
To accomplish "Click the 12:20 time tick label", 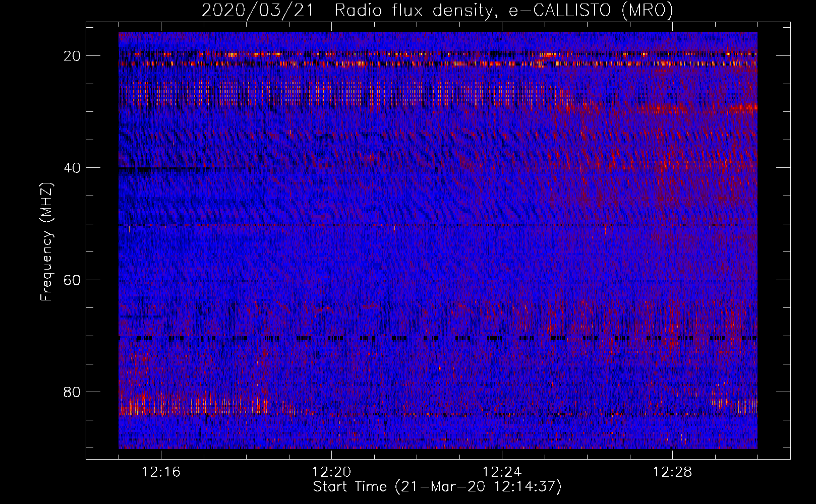I will pos(332,472).
